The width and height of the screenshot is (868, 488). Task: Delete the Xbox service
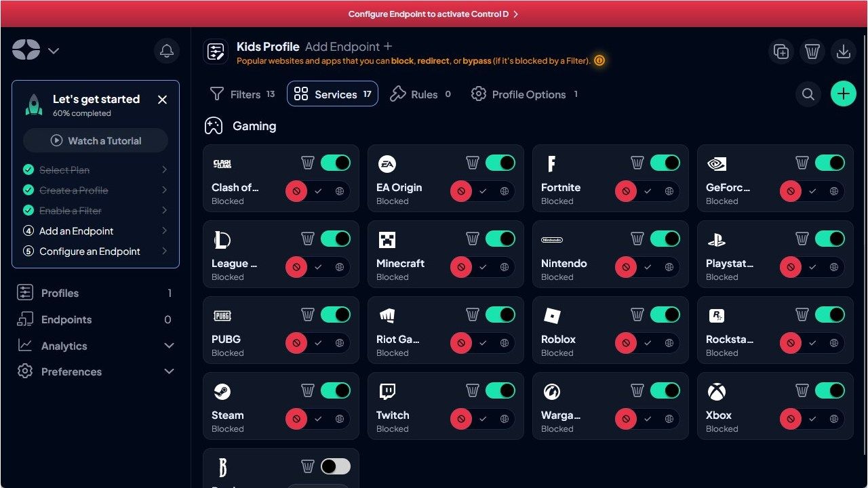[802, 390]
